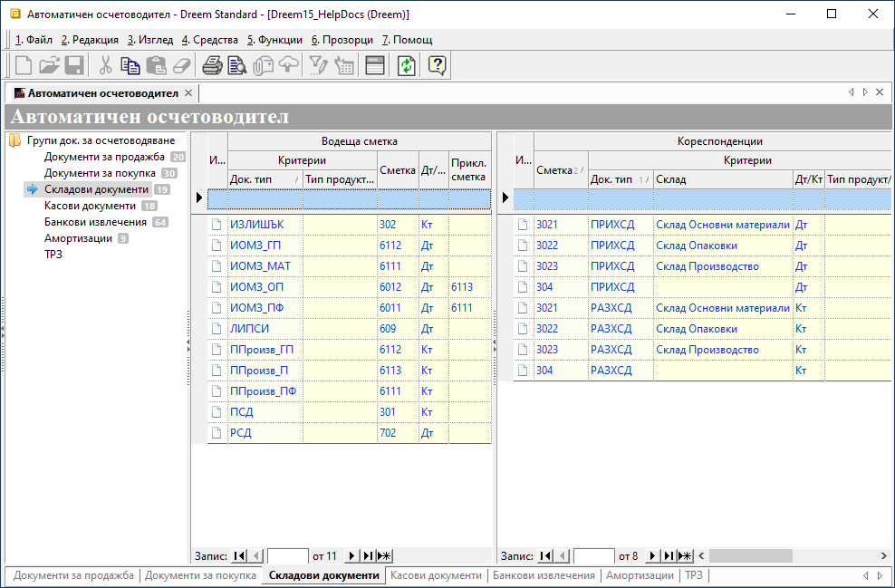Open the Help question mark icon
The height and width of the screenshot is (588, 895).
[438, 65]
